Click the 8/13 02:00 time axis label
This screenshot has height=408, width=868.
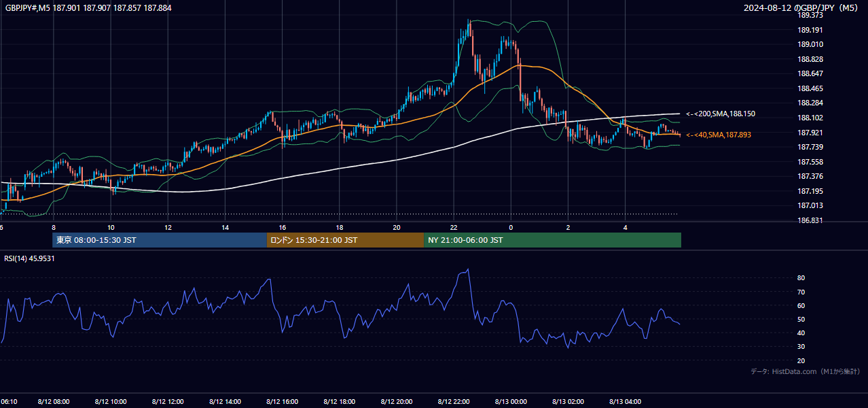point(568,402)
